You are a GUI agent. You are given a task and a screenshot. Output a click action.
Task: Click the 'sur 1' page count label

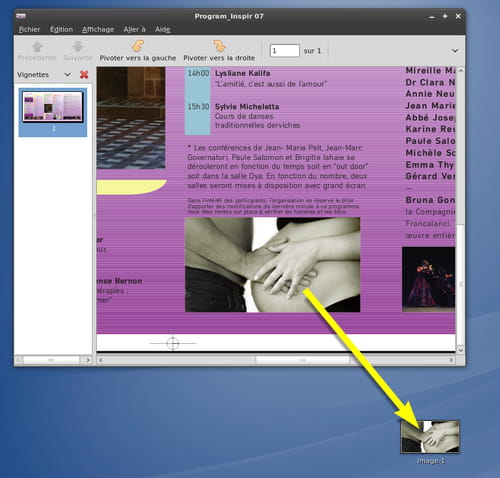(312, 51)
